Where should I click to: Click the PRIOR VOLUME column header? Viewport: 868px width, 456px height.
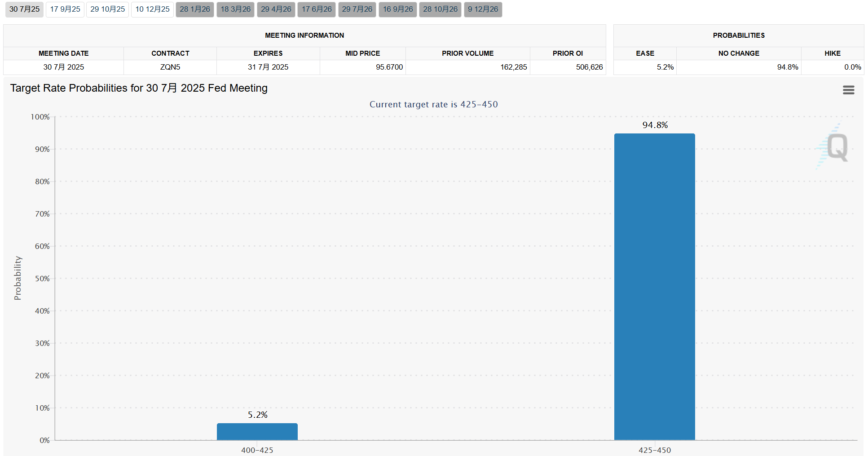click(x=467, y=53)
